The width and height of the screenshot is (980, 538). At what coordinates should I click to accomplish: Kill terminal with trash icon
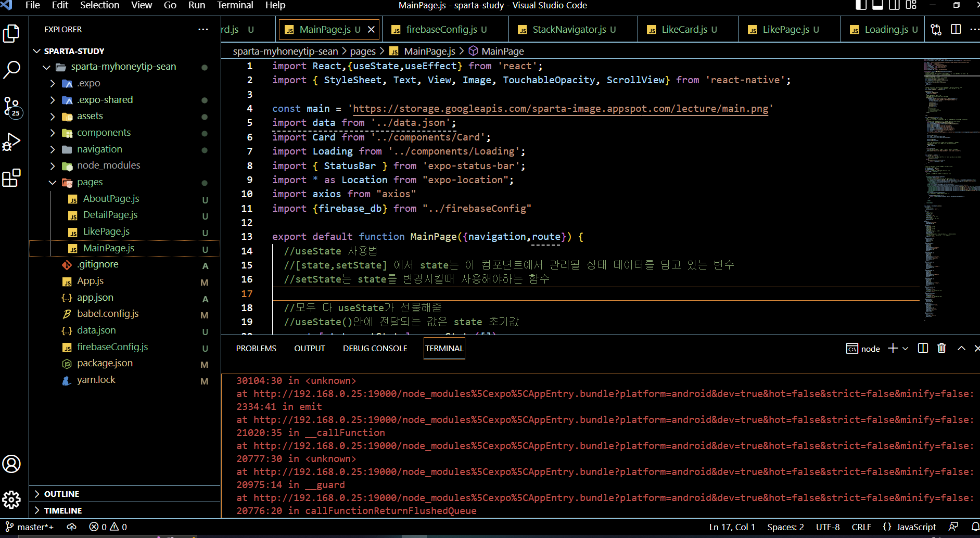click(941, 348)
